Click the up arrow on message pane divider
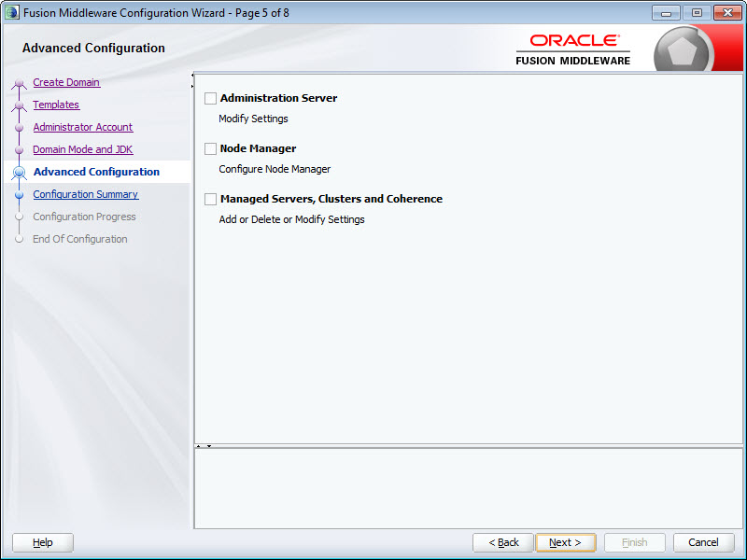747x560 pixels. pos(199,446)
